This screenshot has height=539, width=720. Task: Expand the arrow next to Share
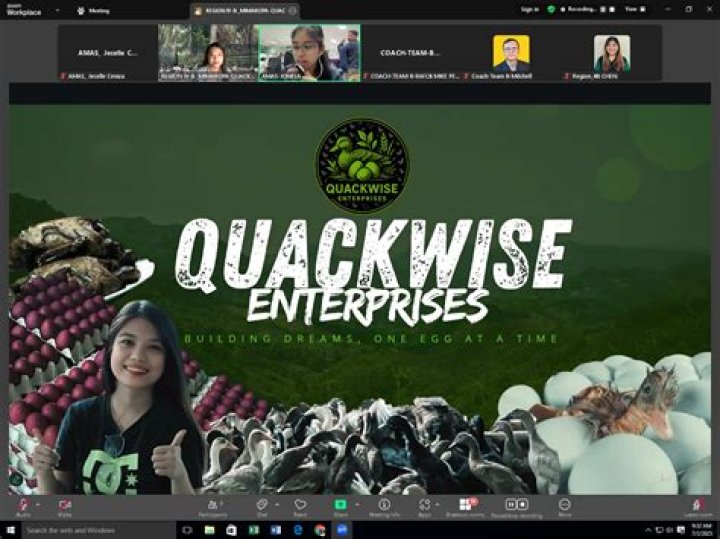tap(355, 501)
